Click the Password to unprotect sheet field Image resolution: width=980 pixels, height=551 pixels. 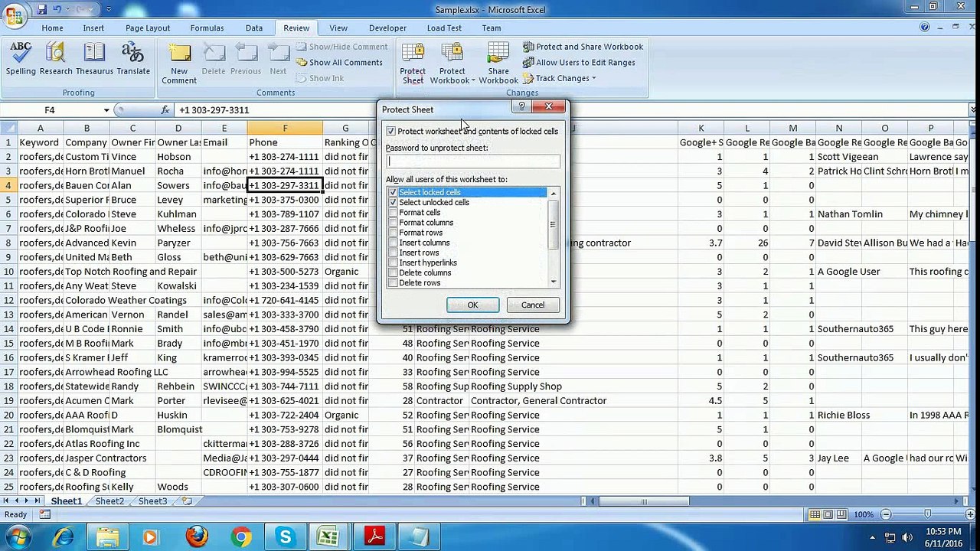(473, 161)
